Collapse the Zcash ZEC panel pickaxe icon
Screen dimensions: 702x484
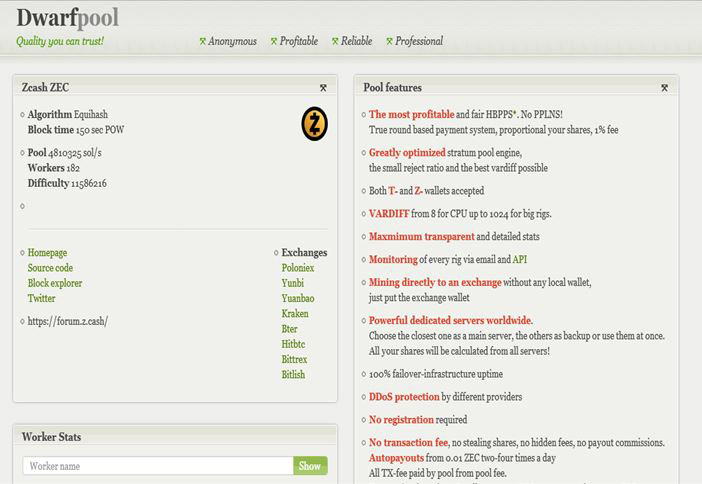(323, 88)
